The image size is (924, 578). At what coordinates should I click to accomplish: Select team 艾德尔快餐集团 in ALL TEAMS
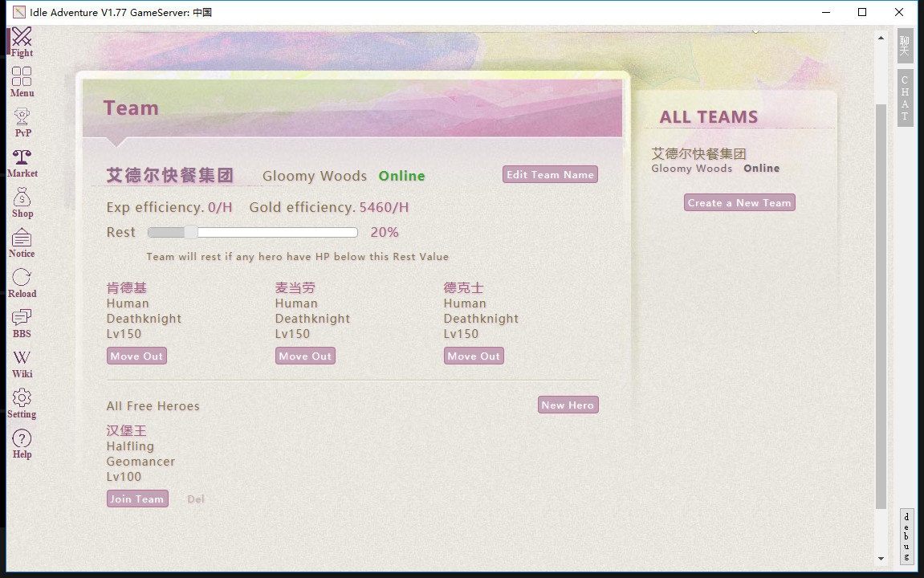pyautogui.click(x=698, y=153)
